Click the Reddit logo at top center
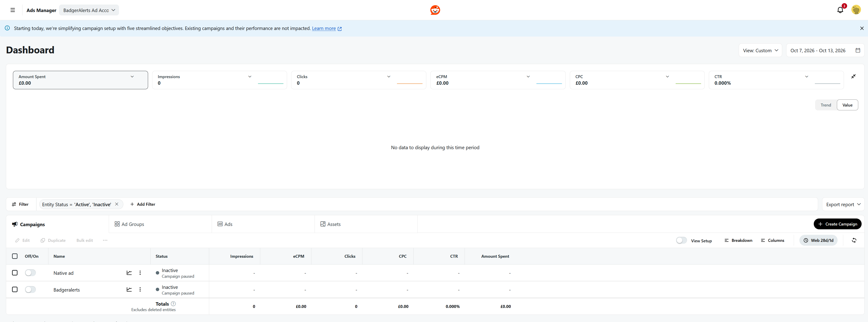Screen dimensions: 868x322 435,10
